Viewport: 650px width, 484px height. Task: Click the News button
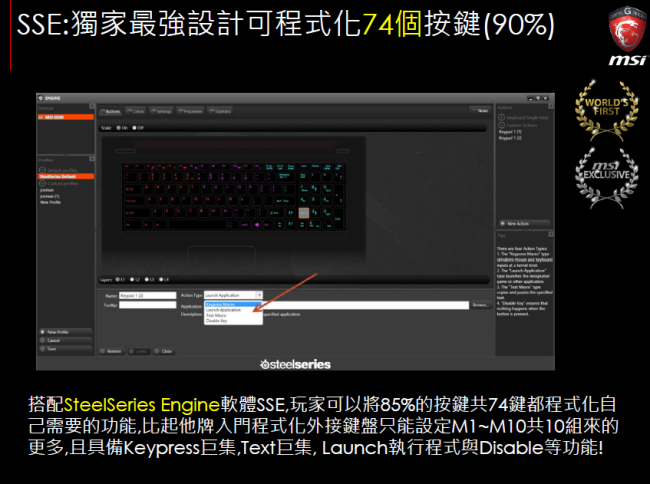pos(480,111)
